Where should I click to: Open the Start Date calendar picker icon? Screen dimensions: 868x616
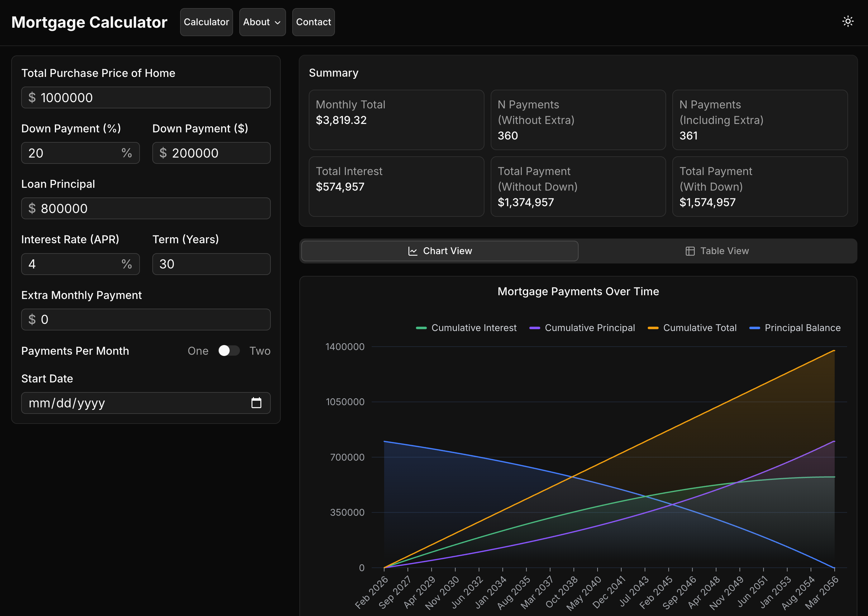[256, 403]
